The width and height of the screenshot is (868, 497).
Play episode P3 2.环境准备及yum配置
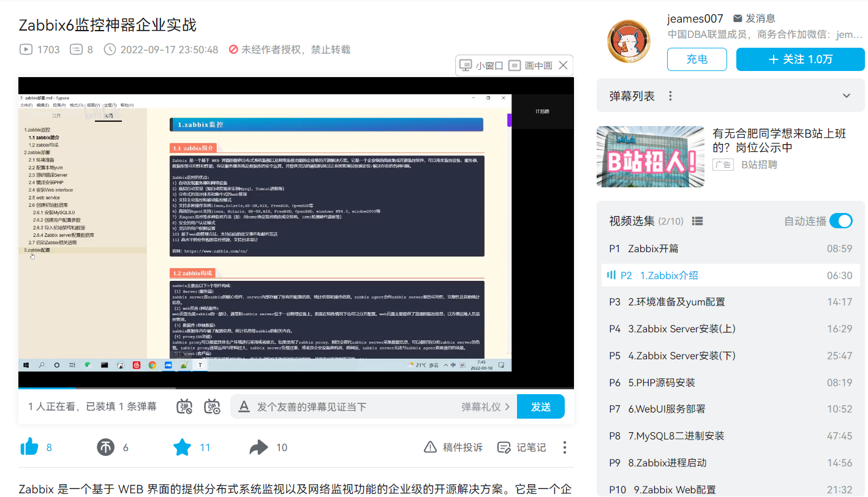pyautogui.click(x=730, y=302)
